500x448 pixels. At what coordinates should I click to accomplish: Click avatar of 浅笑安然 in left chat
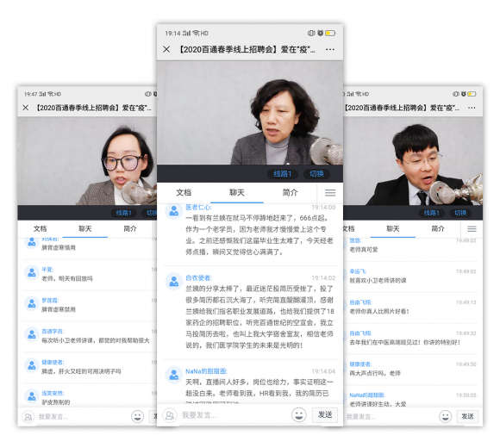32,396
